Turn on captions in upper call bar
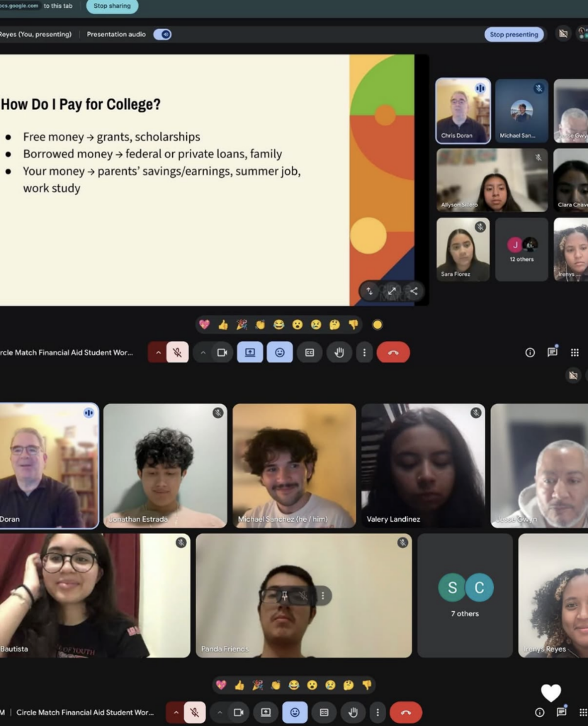Image resolution: width=588 pixels, height=726 pixels. click(310, 352)
